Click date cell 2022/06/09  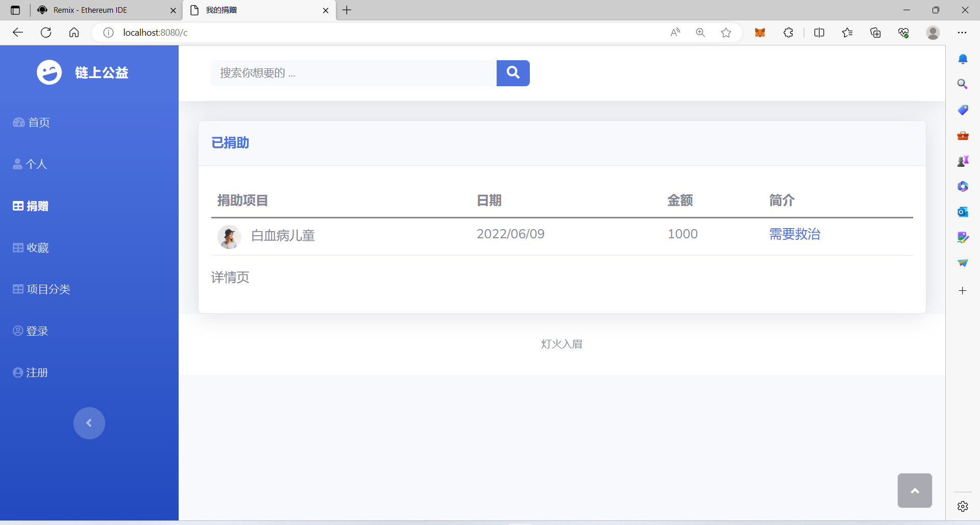coord(510,234)
